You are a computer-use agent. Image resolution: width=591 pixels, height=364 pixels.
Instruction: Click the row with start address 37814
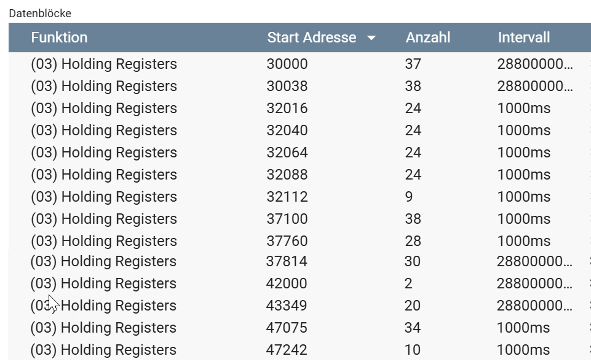(287, 261)
